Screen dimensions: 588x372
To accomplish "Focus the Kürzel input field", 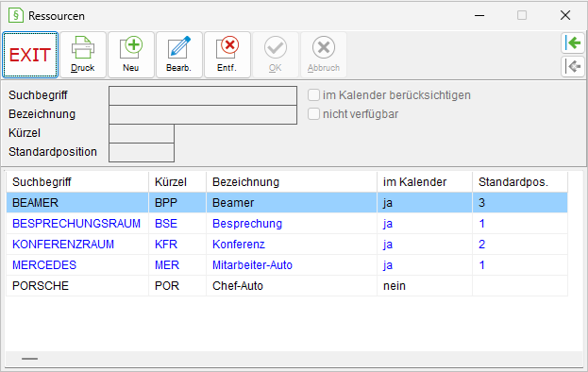I will (142, 133).
